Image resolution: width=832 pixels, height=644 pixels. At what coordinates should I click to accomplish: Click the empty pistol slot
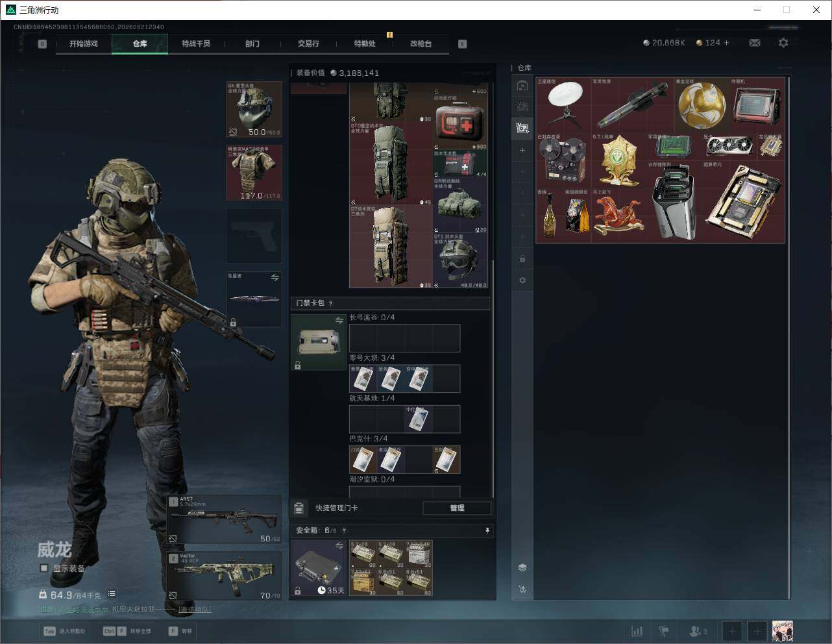tap(254, 236)
